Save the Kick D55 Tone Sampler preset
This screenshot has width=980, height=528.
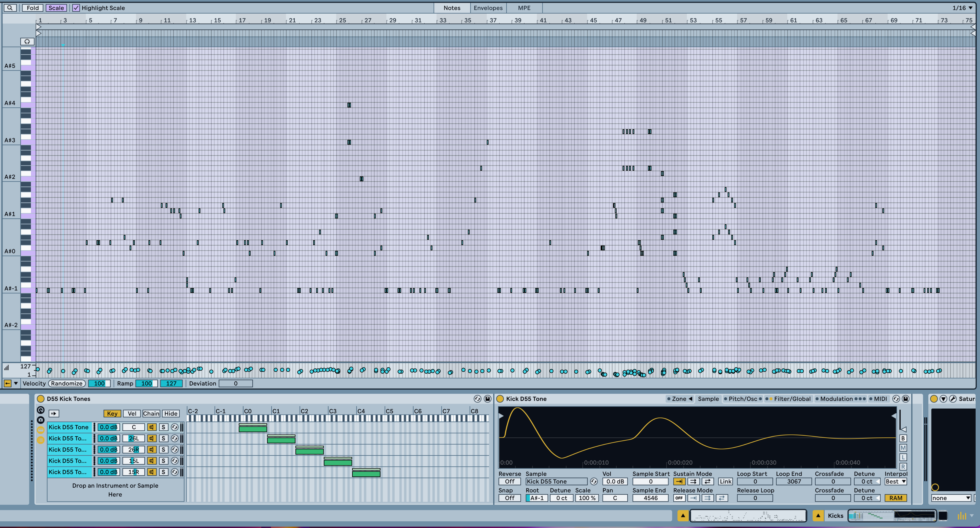(906, 399)
